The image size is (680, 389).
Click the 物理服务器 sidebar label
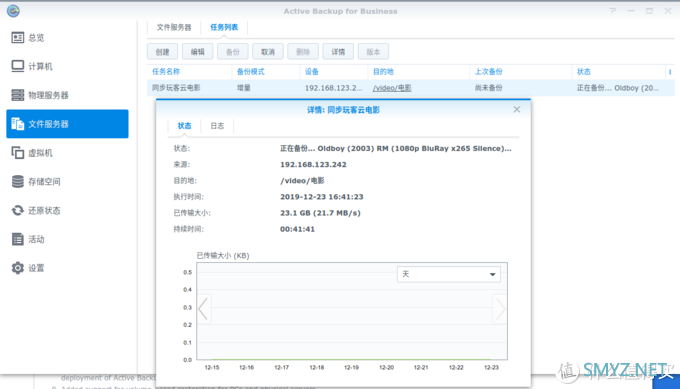tap(49, 95)
